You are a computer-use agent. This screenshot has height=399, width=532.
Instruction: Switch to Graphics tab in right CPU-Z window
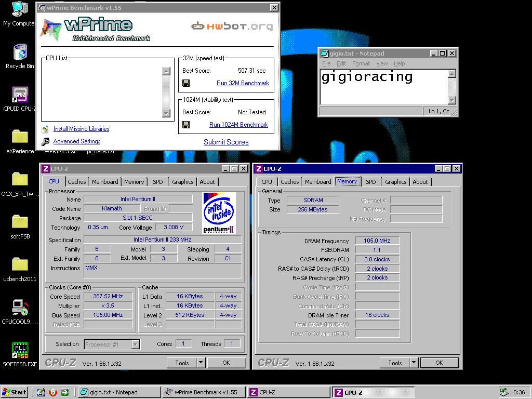(x=395, y=182)
